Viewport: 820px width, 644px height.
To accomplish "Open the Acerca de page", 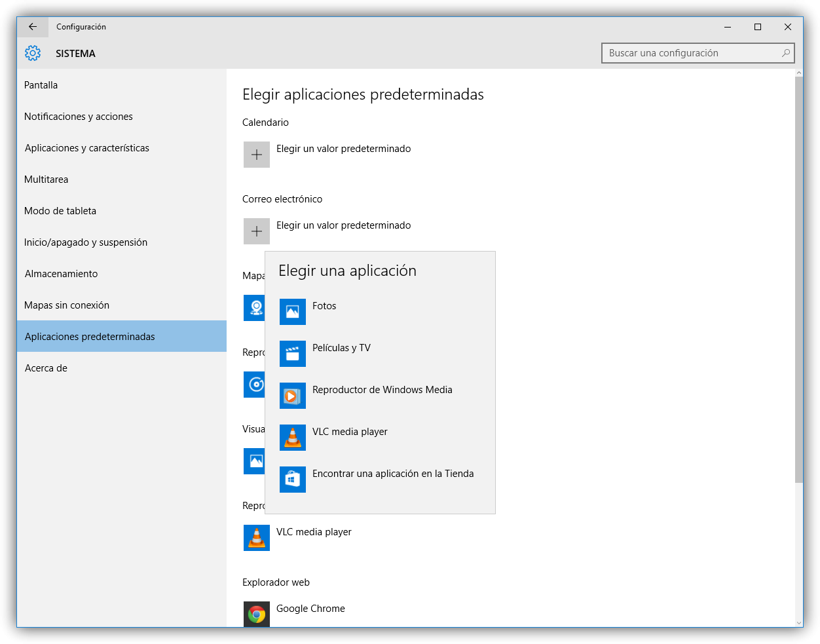I will [x=46, y=368].
